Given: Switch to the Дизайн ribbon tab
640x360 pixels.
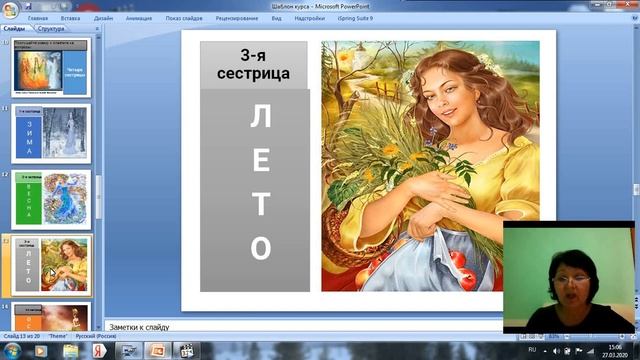Looking at the screenshot, I should pos(103,18).
